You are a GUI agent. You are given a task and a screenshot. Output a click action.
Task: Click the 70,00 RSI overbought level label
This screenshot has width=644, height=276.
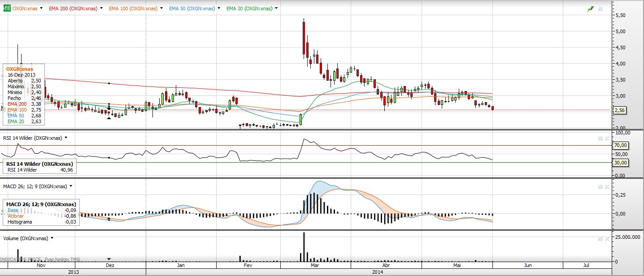coord(621,145)
